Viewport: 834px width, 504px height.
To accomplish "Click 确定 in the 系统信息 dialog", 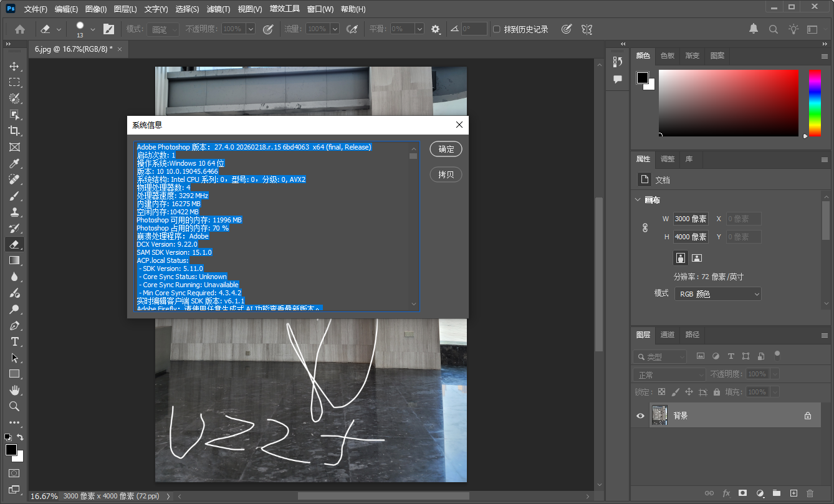I will pos(444,149).
